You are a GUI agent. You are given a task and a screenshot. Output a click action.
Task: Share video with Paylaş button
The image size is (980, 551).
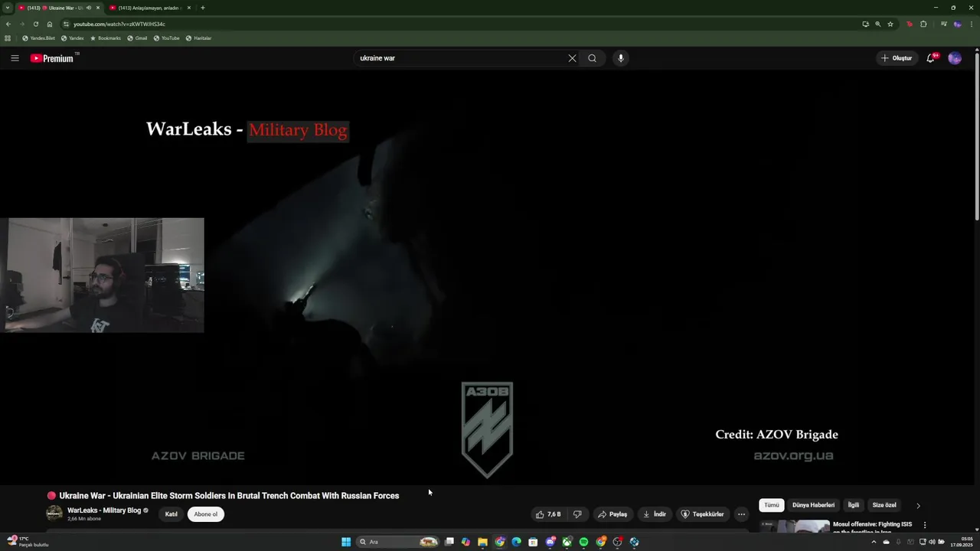(612, 514)
